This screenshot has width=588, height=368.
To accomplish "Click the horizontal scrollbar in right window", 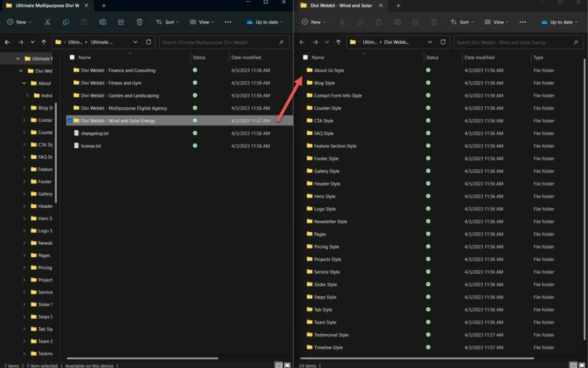I will pos(416,358).
